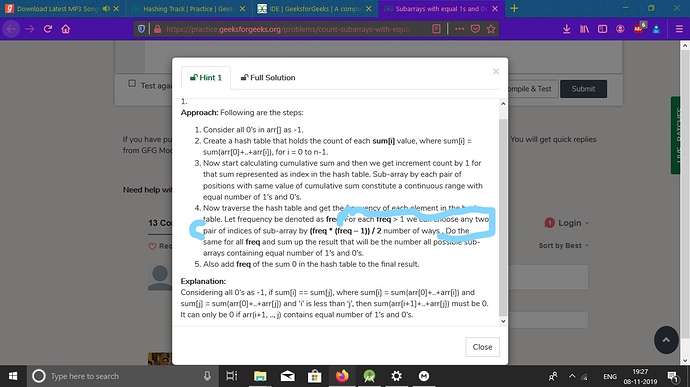Show hidden system tray icons
The image size is (690, 387).
coord(572,376)
